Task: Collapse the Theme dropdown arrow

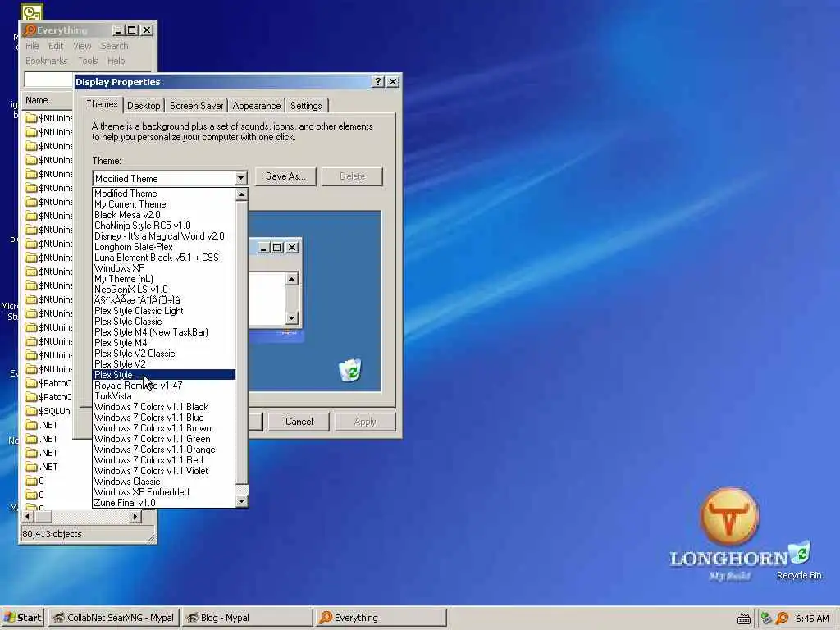Action: [240, 178]
